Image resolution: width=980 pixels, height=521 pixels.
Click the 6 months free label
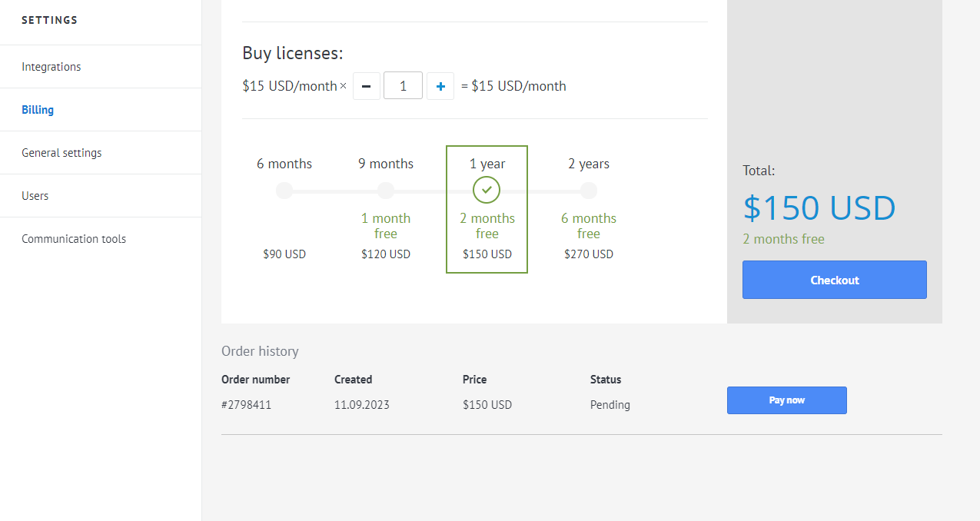coord(589,226)
